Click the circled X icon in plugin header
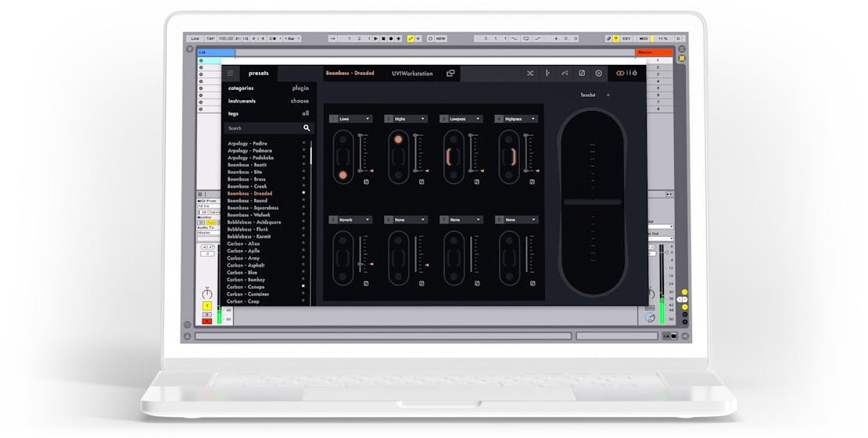Viewport: 868px width, 438px height. pos(598,74)
